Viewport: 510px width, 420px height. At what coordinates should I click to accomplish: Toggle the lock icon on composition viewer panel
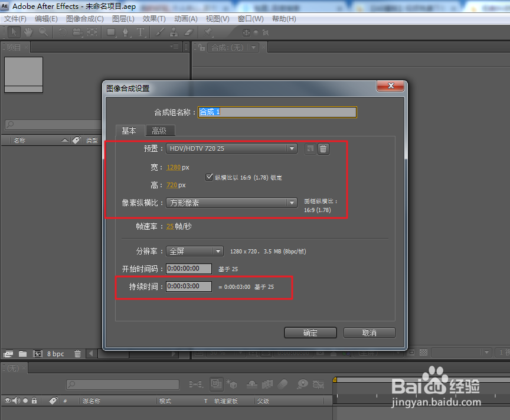pyautogui.click(x=202, y=47)
